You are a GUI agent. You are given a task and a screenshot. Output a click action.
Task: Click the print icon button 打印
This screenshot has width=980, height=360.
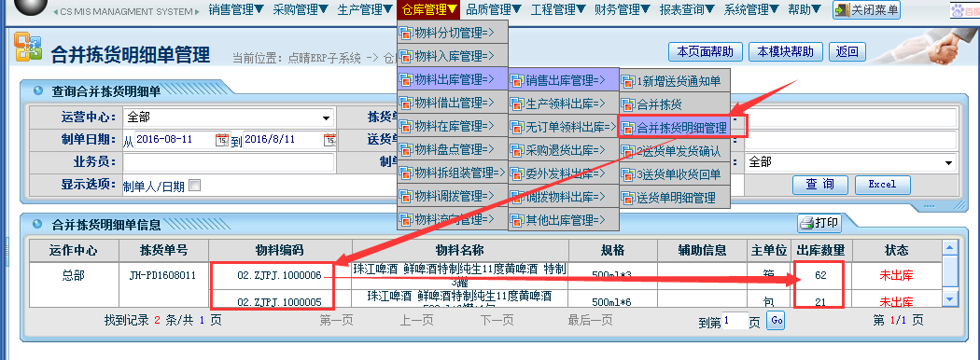819,223
